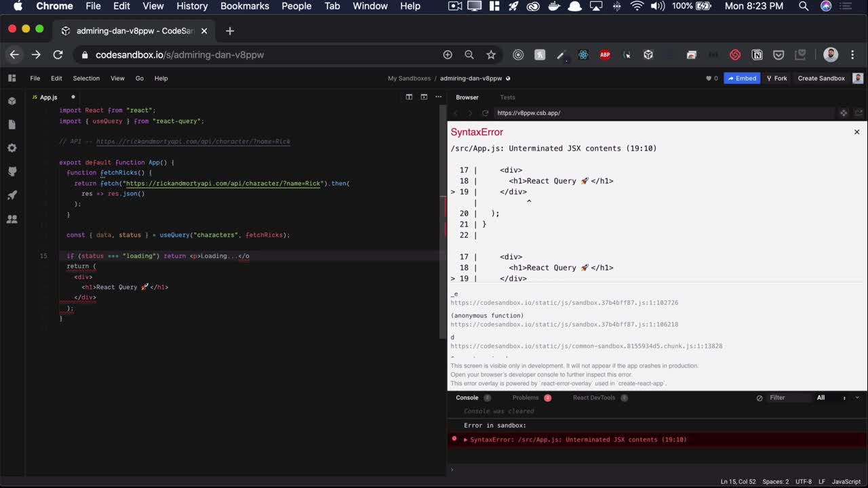Expand the SyntaxError entry in the console
The width and height of the screenshot is (868, 488).
pyautogui.click(x=465, y=439)
